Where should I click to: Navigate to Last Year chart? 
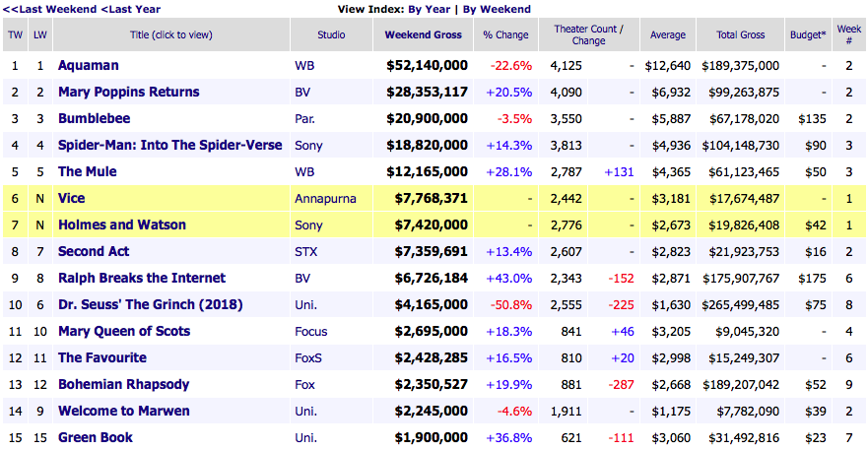pos(133,9)
